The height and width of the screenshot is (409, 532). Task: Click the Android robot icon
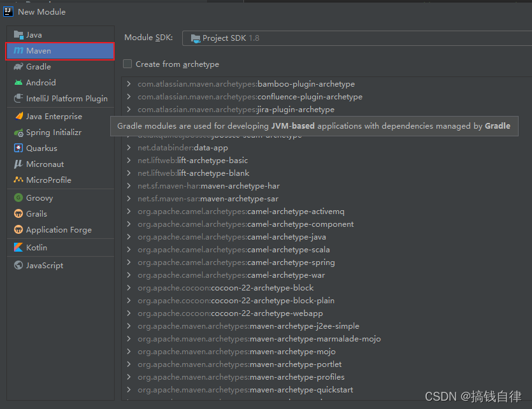coord(18,82)
